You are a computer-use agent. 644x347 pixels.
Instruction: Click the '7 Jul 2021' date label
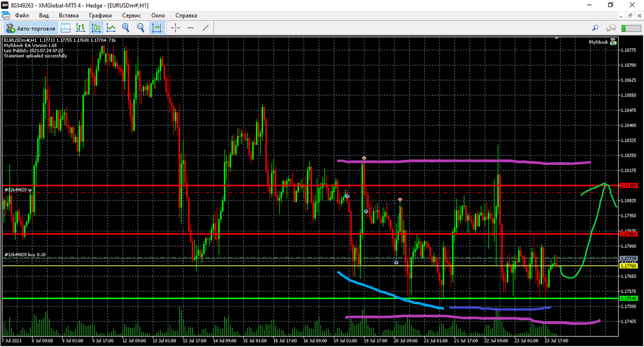(12, 341)
